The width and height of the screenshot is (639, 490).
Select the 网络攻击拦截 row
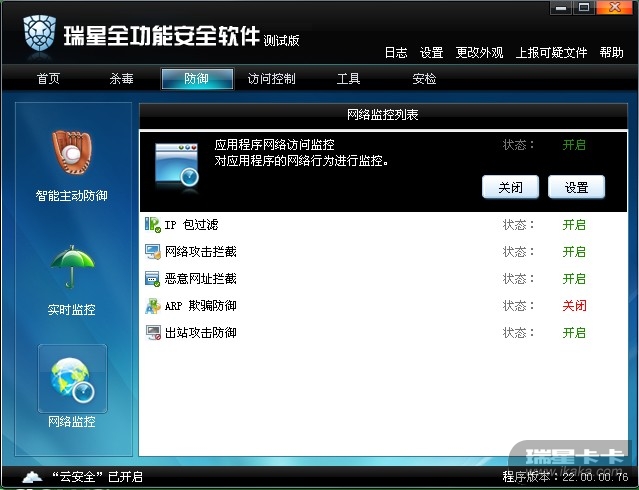click(x=383, y=252)
